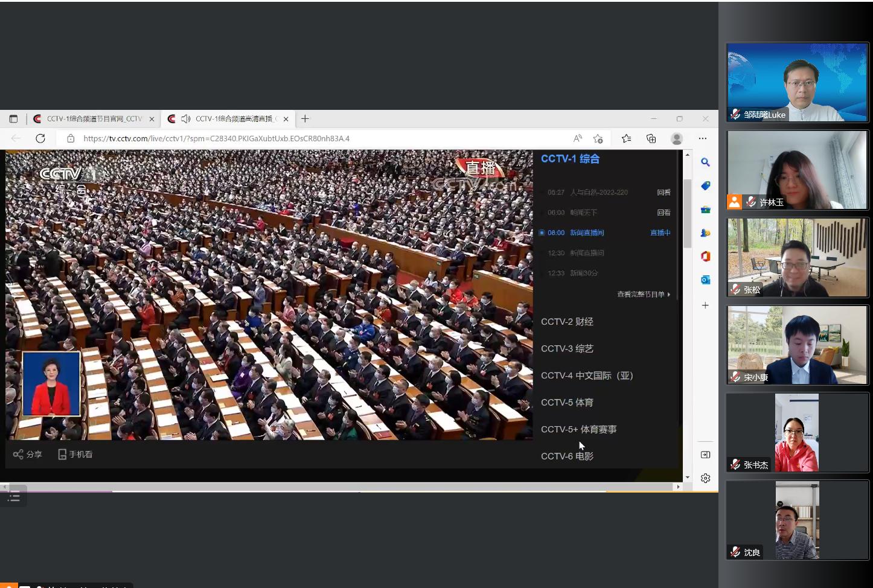Viewport: 873px width, 588px height.
Task: Open sidebar Microsoft Office icon
Action: [705, 257]
